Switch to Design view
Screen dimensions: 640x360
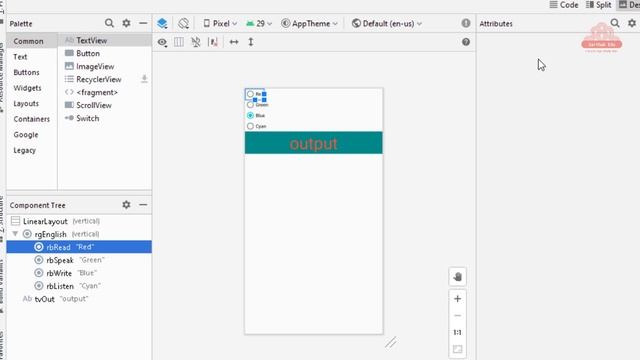[x=629, y=5]
